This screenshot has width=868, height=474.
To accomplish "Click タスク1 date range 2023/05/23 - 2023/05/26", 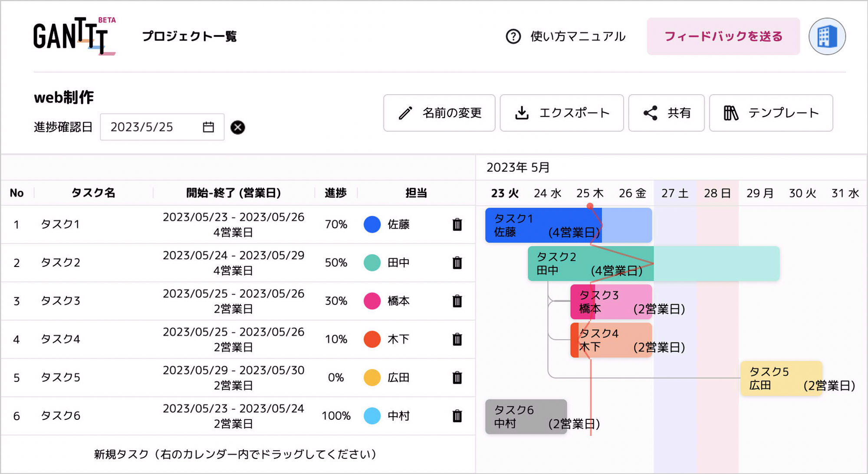I will click(233, 217).
